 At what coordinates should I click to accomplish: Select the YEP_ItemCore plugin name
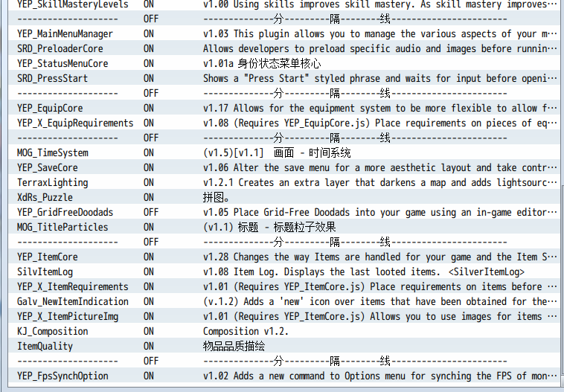point(48,257)
